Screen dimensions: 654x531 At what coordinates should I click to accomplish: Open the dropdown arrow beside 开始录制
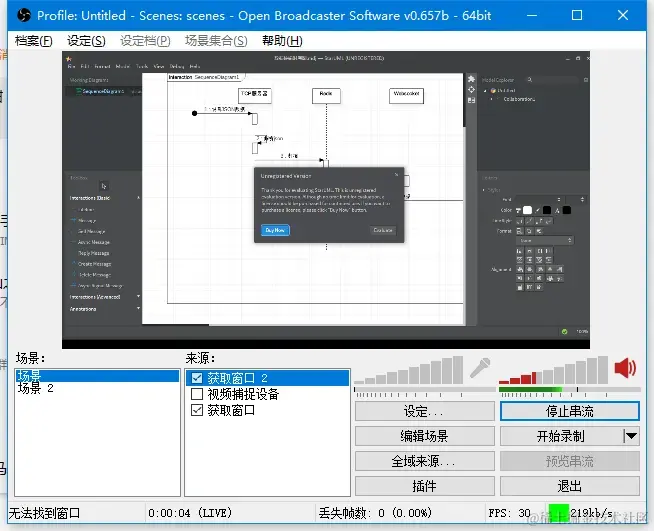[632, 436]
